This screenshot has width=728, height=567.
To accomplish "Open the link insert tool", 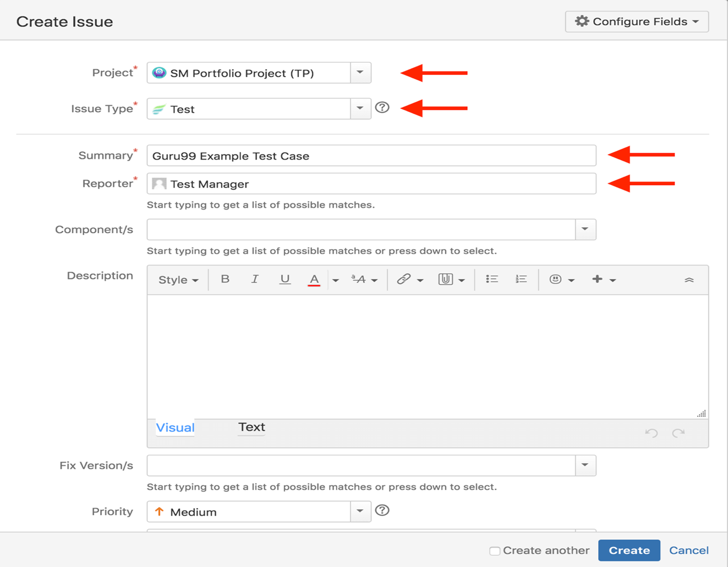I will (404, 279).
